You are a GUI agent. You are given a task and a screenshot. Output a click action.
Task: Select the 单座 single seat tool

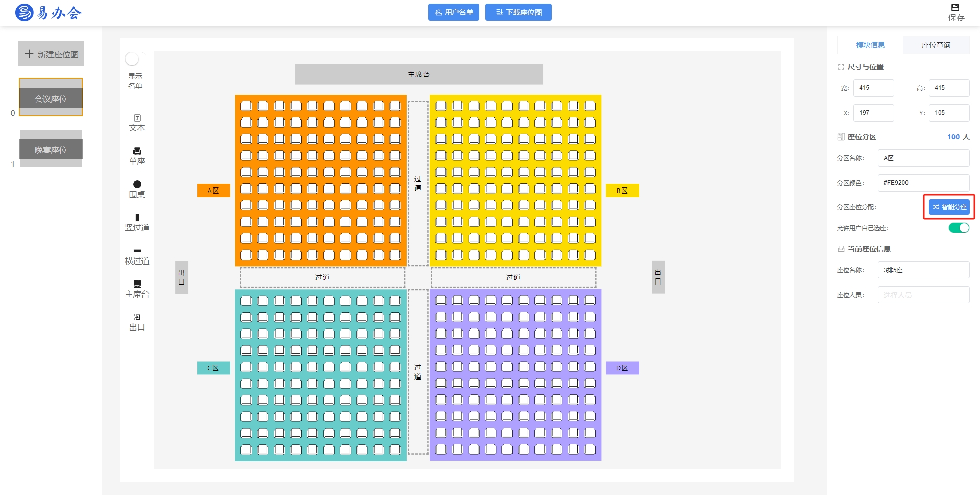tap(137, 156)
